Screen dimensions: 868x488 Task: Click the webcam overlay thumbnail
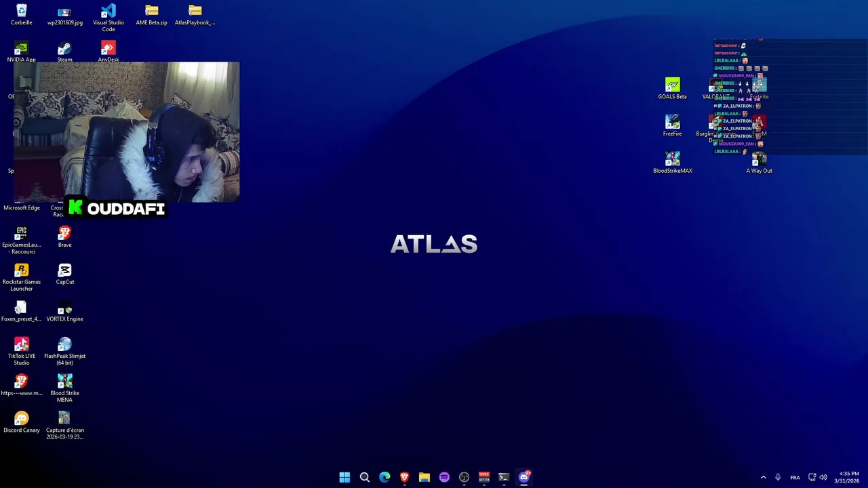127,132
